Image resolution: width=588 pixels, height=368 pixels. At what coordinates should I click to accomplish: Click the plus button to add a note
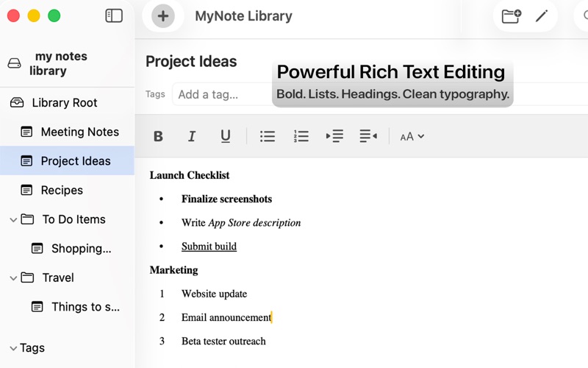pyautogui.click(x=162, y=15)
